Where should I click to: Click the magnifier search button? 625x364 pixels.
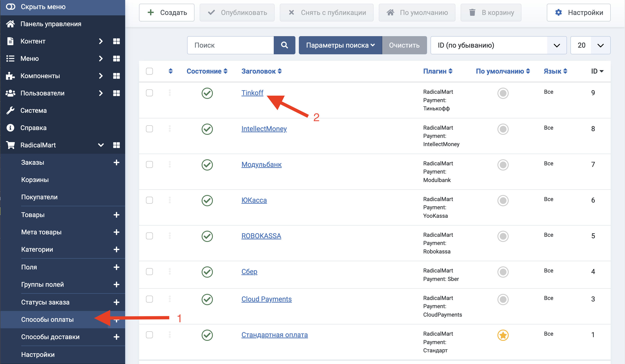click(x=285, y=45)
